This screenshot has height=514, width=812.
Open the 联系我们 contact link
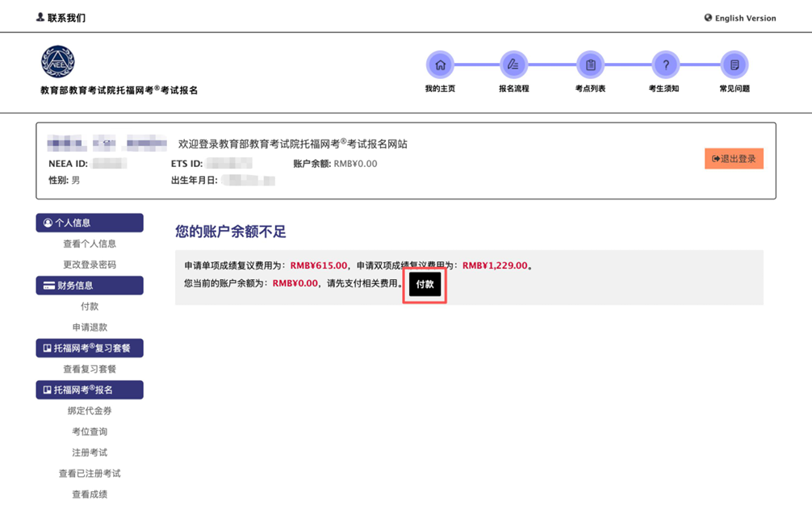(x=66, y=18)
